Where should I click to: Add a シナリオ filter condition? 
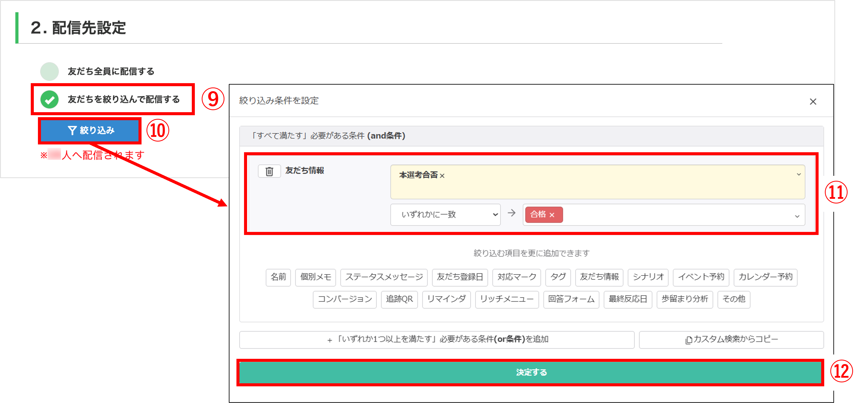(x=648, y=277)
